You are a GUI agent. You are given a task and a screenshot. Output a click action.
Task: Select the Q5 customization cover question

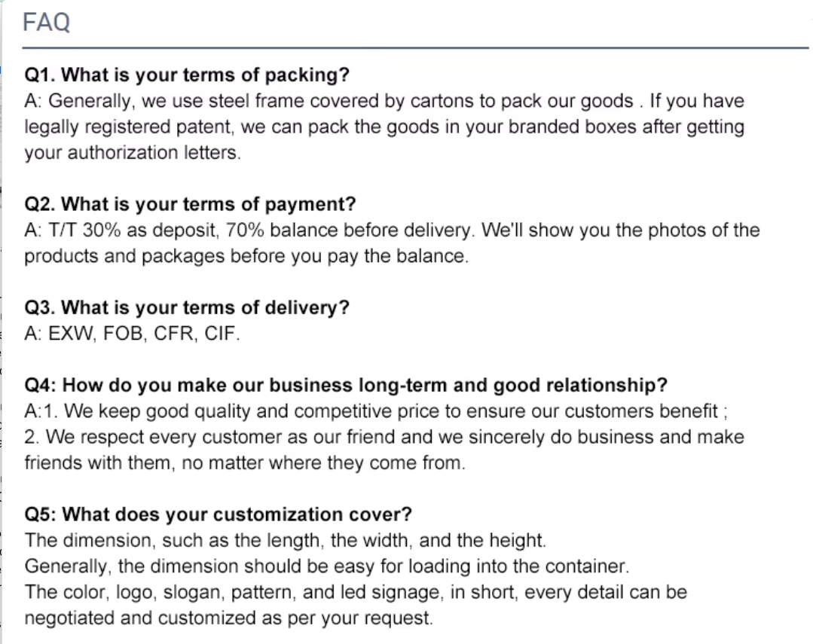pos(219,514)
